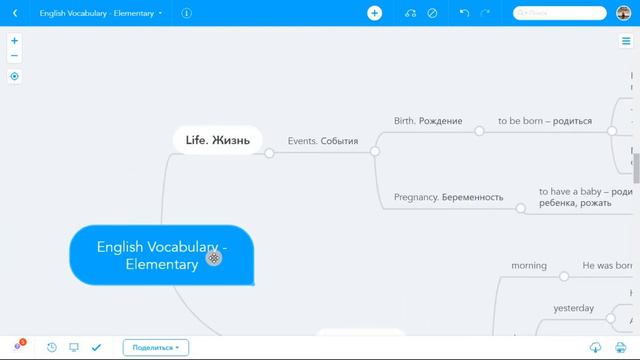The height and width of the screenshot is (360, 640).
Task: Focus the search field
Action: tap(560, 13)
